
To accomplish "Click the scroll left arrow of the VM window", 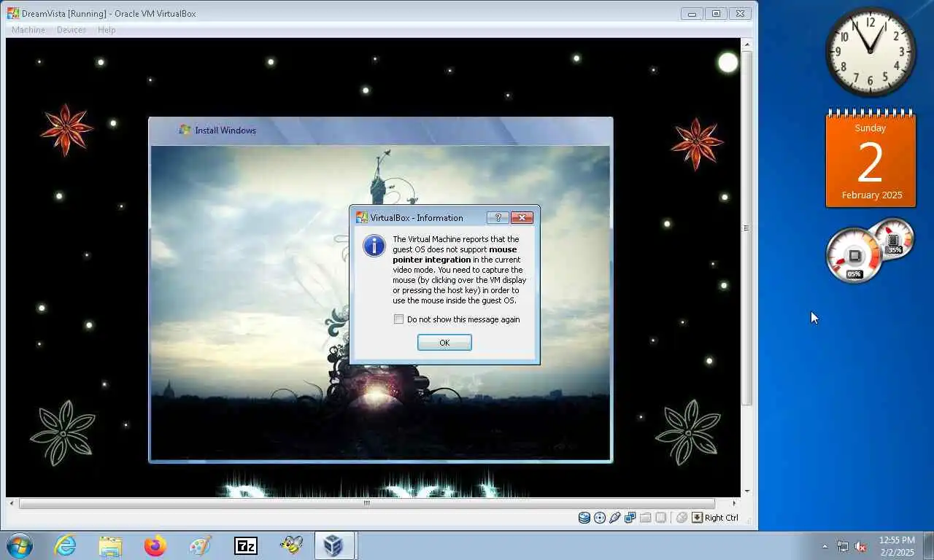I will point(11,503).
